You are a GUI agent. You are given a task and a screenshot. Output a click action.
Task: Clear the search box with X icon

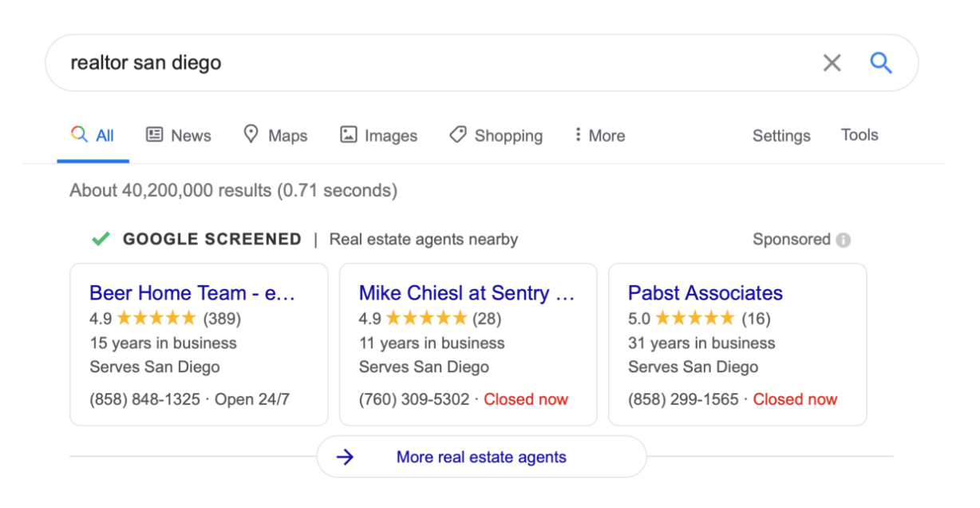[832, 63]
